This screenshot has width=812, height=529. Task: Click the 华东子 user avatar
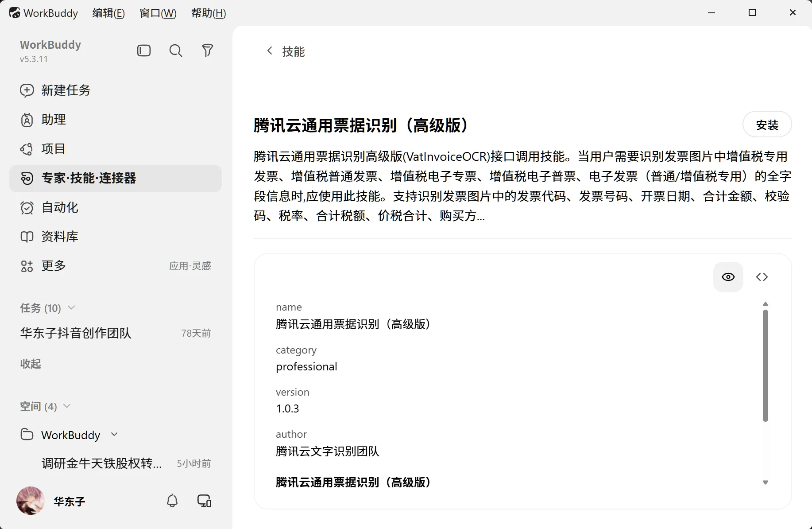tap(31, 501)
